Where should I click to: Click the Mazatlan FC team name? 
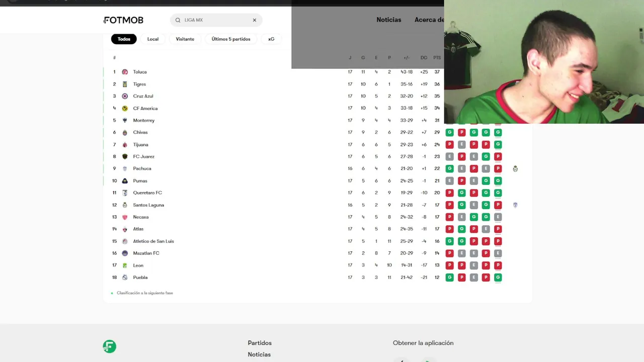[146, 253]
